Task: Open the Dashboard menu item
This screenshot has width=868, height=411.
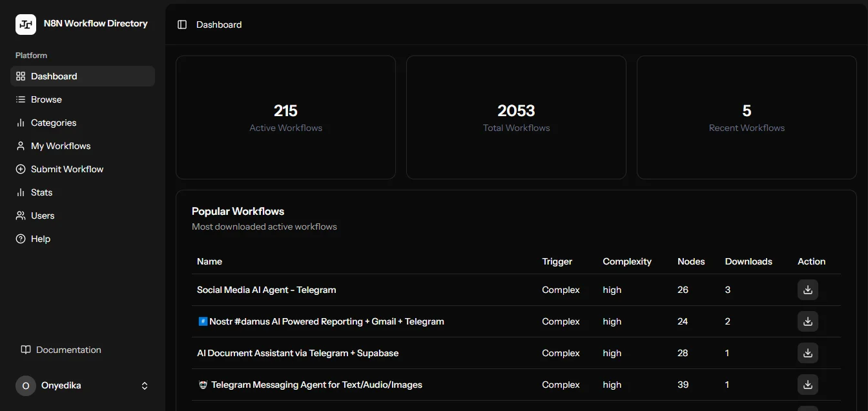Action: (83, 76)
